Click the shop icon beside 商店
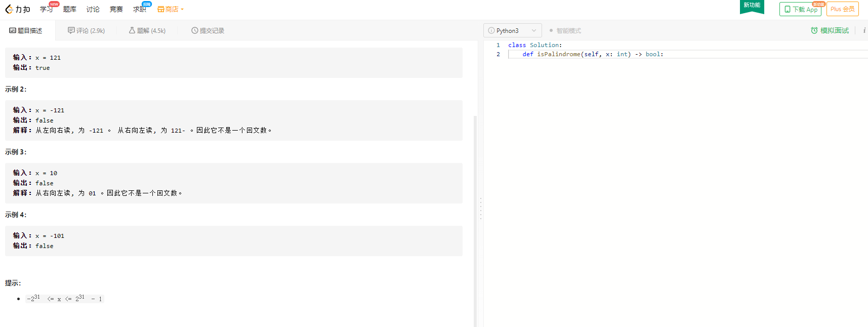Viewport: 868px width, 327px height. click(160, 9)
